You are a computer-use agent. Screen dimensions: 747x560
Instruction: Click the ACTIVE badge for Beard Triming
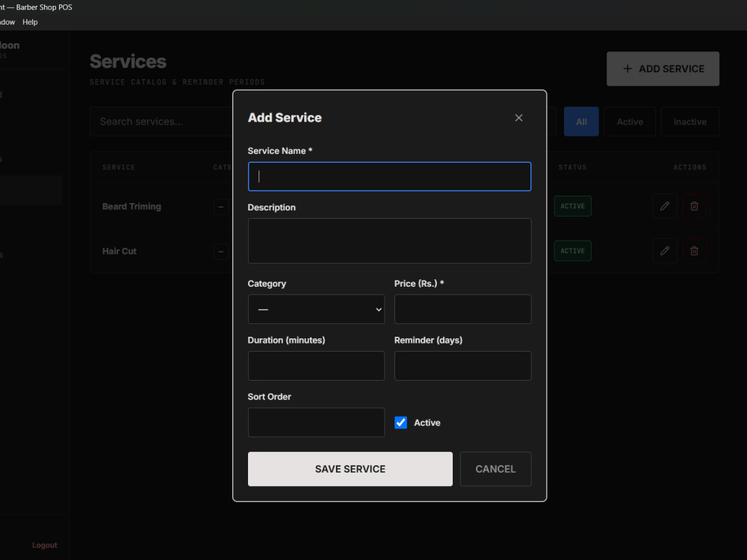coord(573,206)
